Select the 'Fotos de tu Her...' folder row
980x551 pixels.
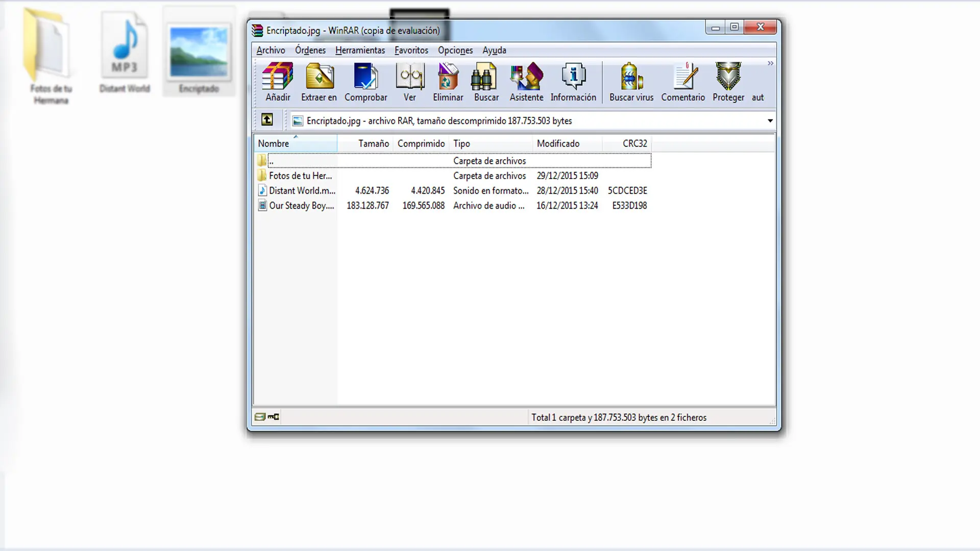(x=453, y=176)
